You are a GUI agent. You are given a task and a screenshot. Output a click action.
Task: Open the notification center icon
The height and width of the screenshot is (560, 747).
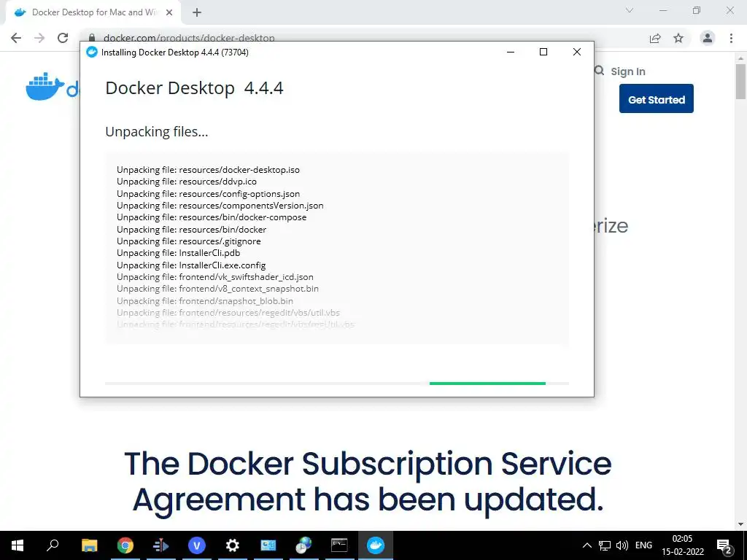click(724, 545)
